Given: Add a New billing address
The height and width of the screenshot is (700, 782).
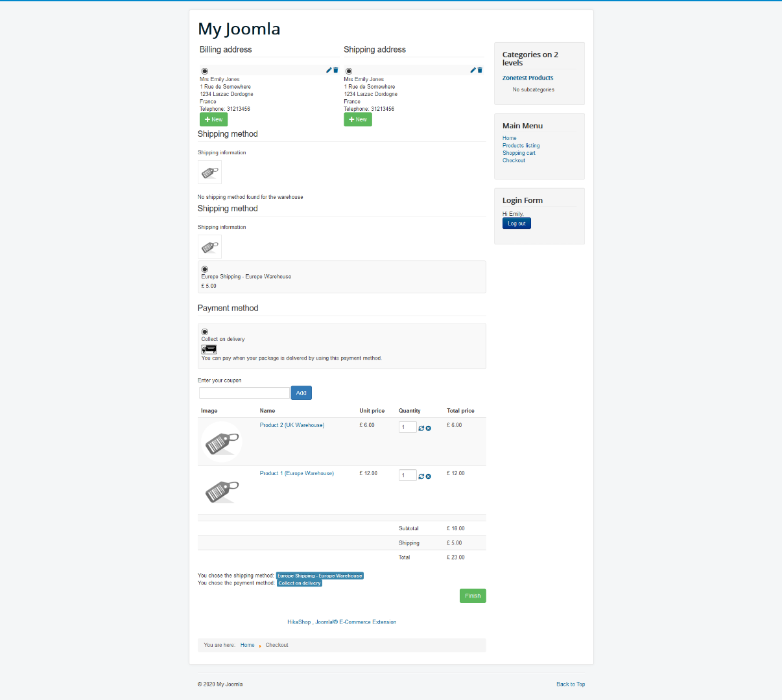Looking at the screenshot, I should click(213, 119).
